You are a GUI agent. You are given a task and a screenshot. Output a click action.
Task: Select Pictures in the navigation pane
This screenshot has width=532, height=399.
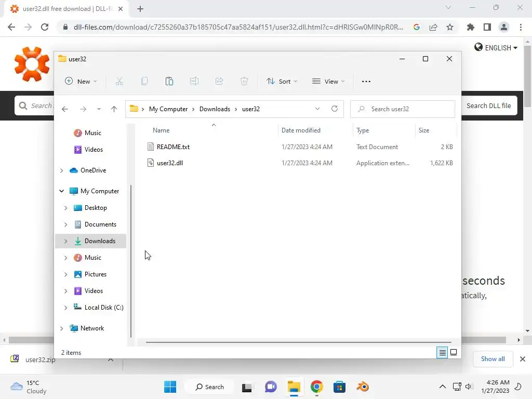click(90, 274)
